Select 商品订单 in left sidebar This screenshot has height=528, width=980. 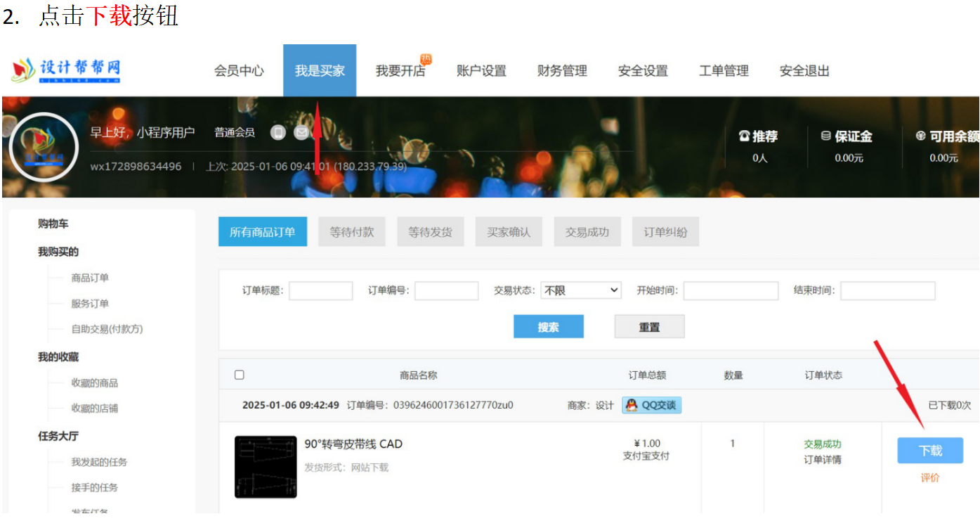point(90,278)
